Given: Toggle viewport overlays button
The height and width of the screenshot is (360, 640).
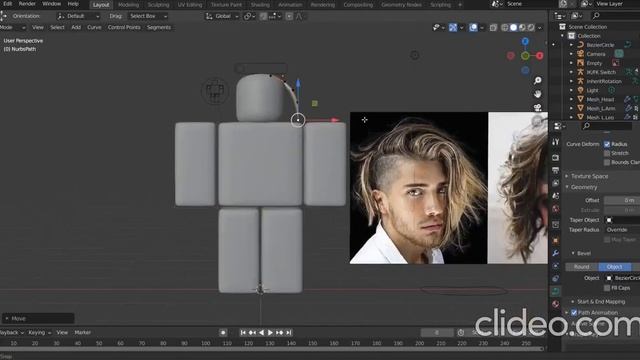Looking at the screenshot, I should [473, 27].
